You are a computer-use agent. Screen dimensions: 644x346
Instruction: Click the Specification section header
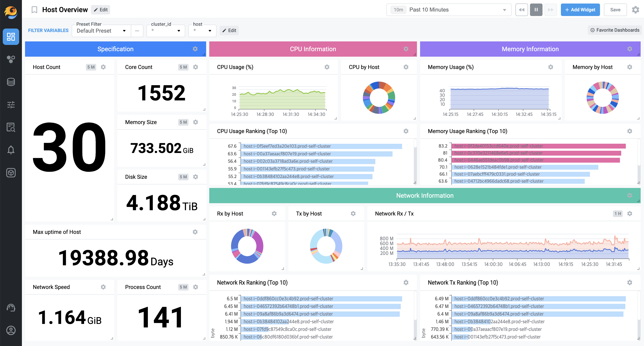coord(115,49)
